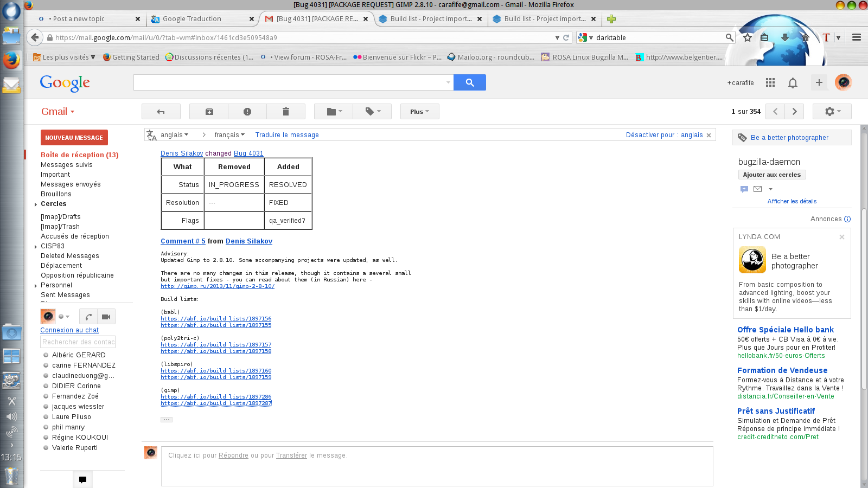868x488 pixels.
Task: Click the info icon next to Annonces
Action: point(847,219)
